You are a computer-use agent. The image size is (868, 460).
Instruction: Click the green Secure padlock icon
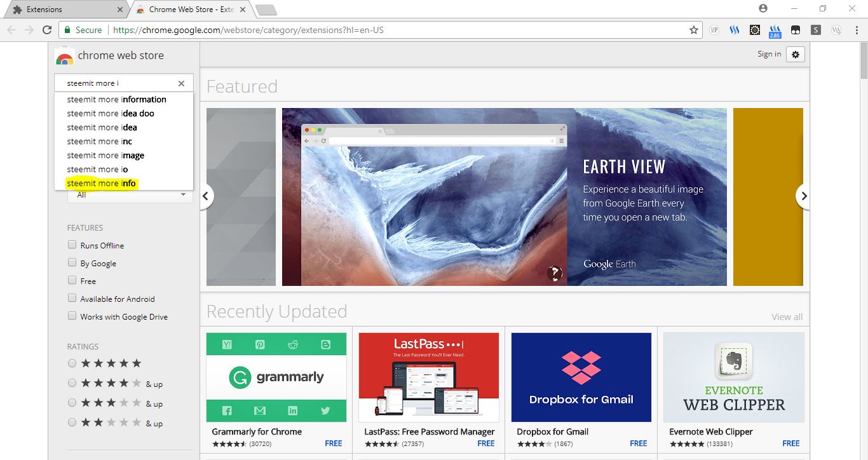(x=67, y=30)
